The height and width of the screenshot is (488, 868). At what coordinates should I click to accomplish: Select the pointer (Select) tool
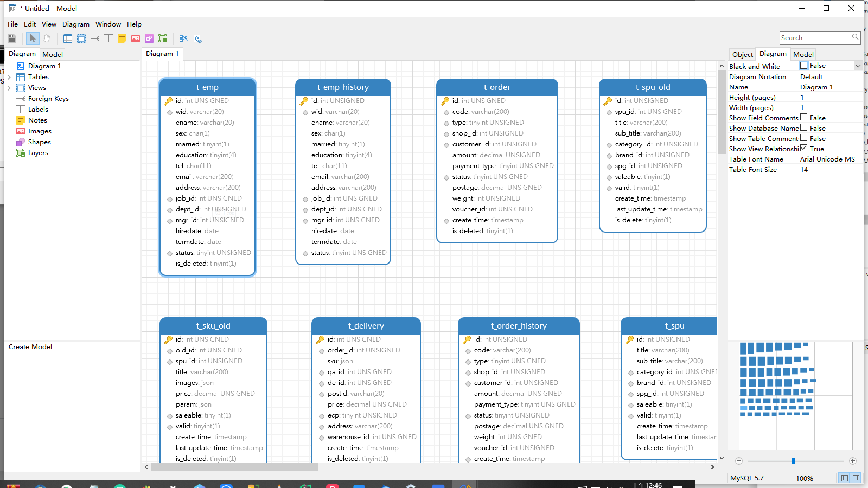pyautogui.click(x=33, y=38)
